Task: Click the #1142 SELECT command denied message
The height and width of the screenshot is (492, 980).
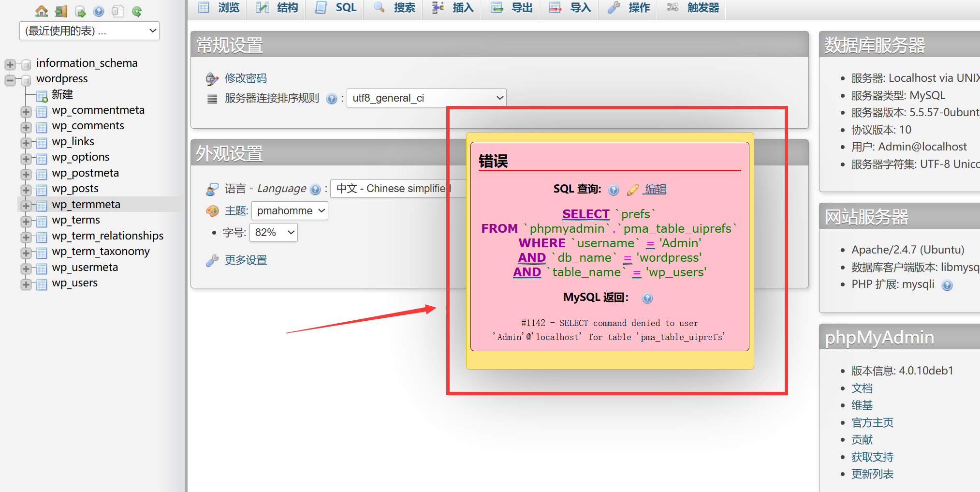Action: (x=609, y=330)
